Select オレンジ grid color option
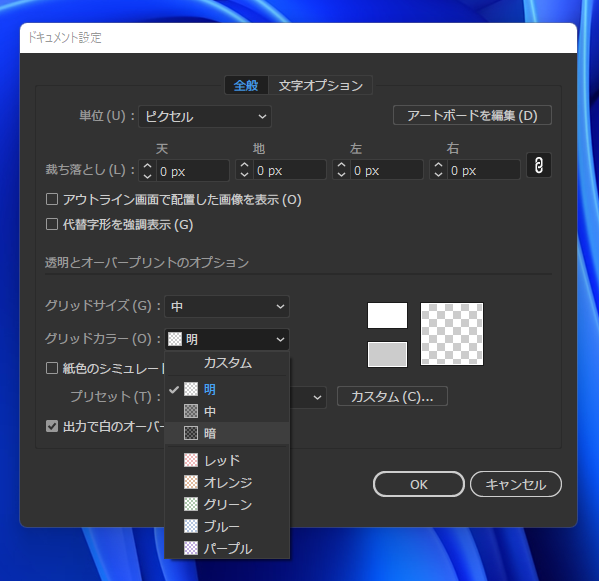This screenshot has width=599, height=581. click(x=227, y=482)
